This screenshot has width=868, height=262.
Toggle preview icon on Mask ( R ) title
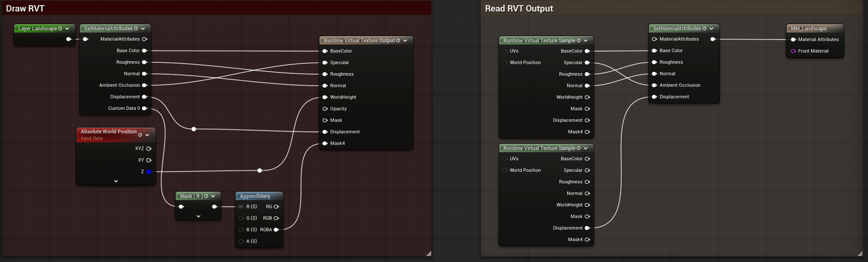point(206,196)
